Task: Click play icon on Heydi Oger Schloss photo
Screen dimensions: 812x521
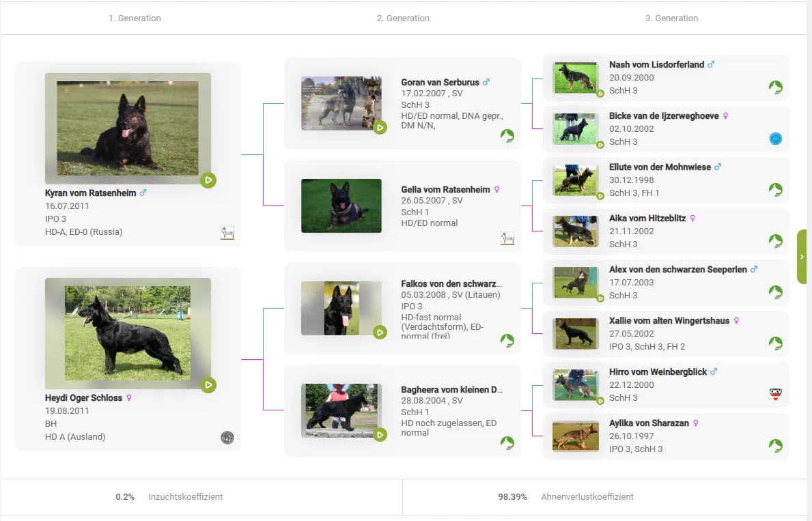Action: pos(208,385)
